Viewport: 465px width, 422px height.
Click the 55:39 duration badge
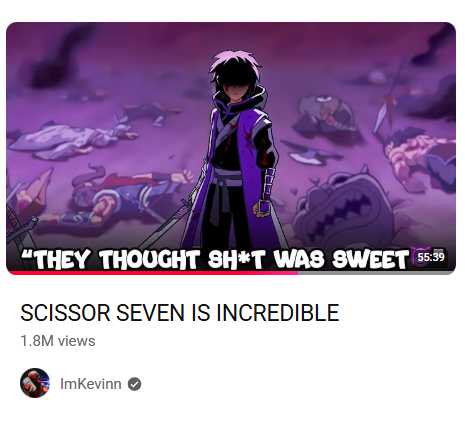[431, 257]
